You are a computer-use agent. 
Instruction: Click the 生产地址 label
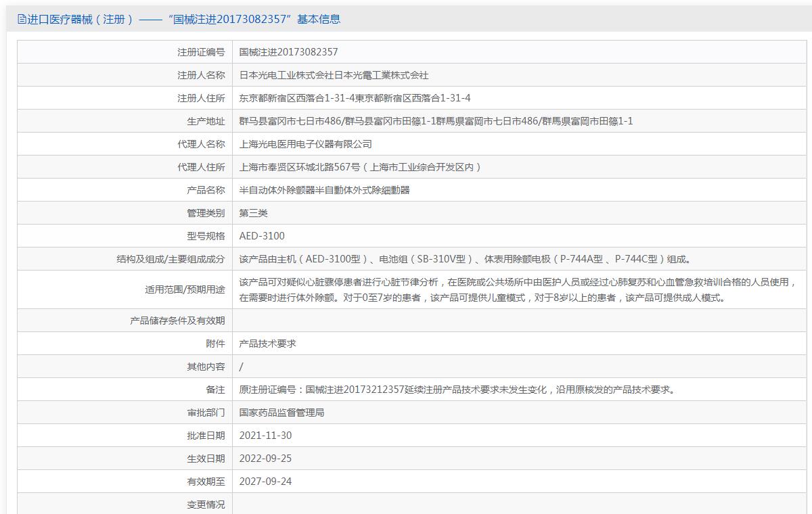point(206,121)
